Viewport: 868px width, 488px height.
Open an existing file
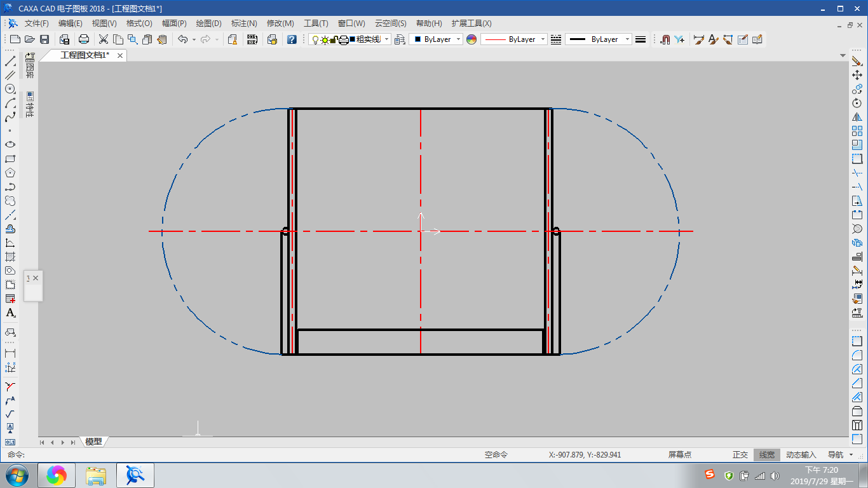pos(29,39)
